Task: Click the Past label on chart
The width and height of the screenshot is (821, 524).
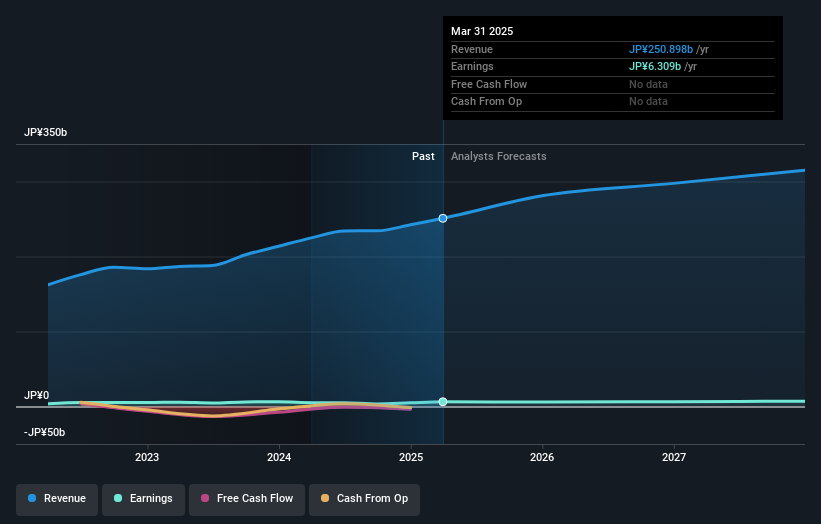Action: tap(423, 157)
